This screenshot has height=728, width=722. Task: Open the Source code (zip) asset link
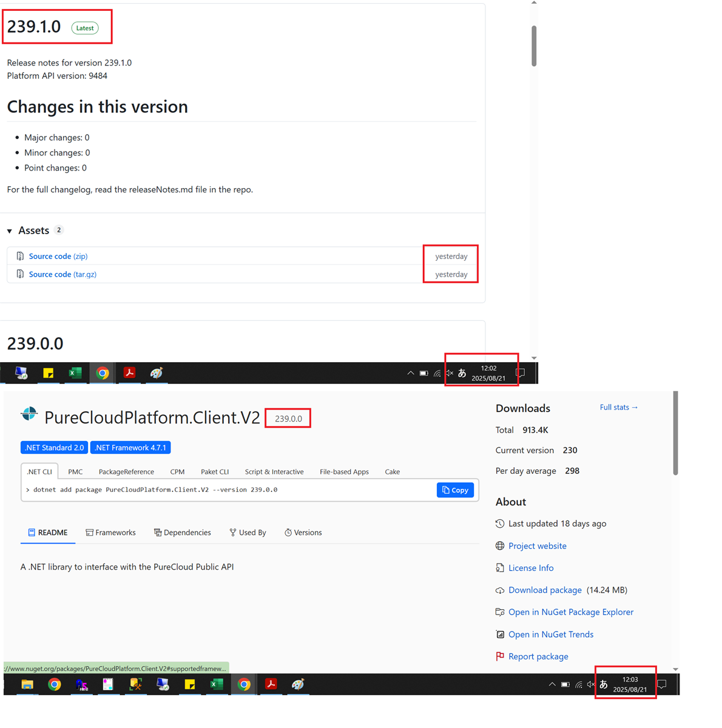pyautogui.click(x=58, y=256)
